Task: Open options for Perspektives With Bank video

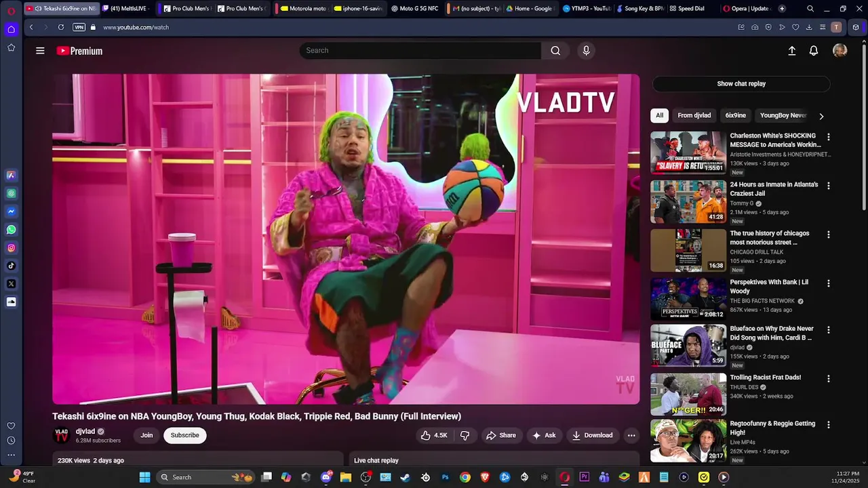Action: pos(828,283)
